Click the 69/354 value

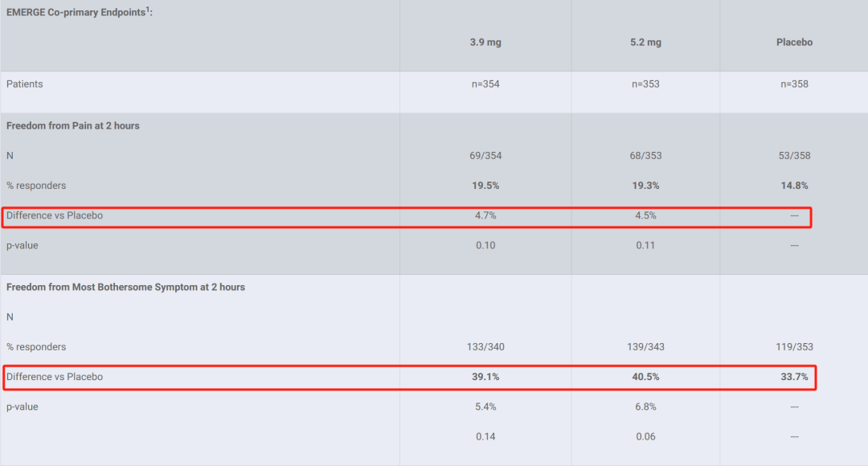click(x=485, y=156)
